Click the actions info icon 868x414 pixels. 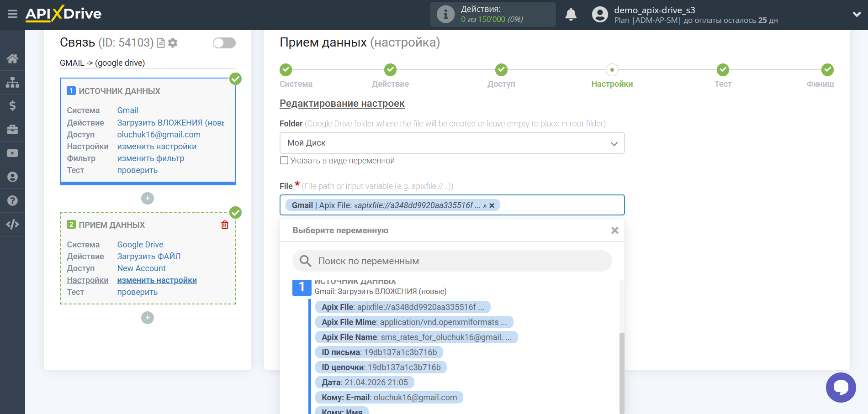445,14
